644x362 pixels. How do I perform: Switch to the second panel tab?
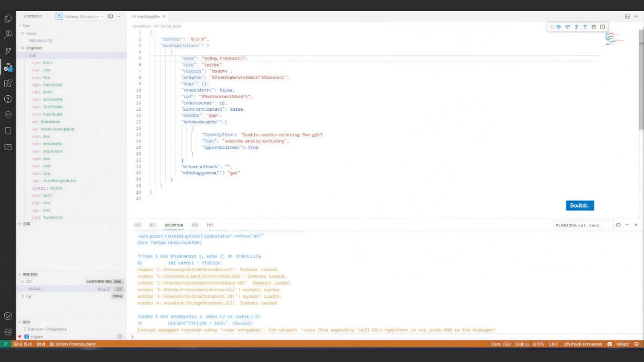pyautogui.click(x=153, y=225)
